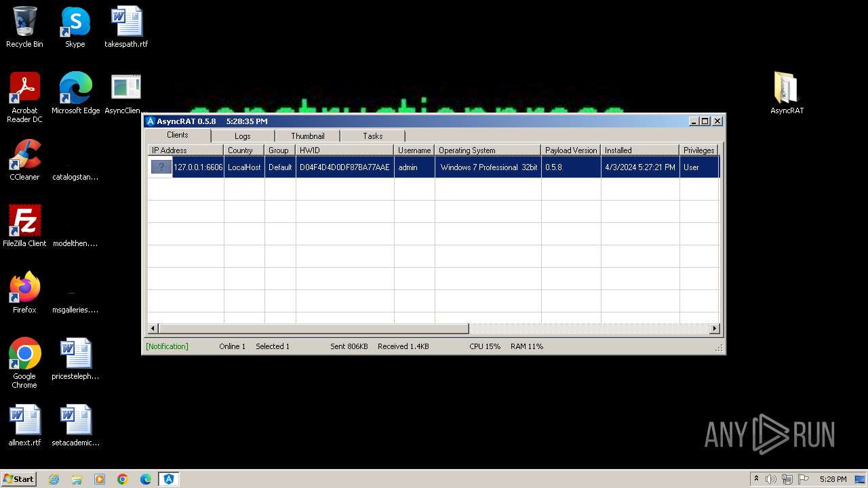Open the Start menu
This screenshot has width=868, height=488.
coord(18,479)
